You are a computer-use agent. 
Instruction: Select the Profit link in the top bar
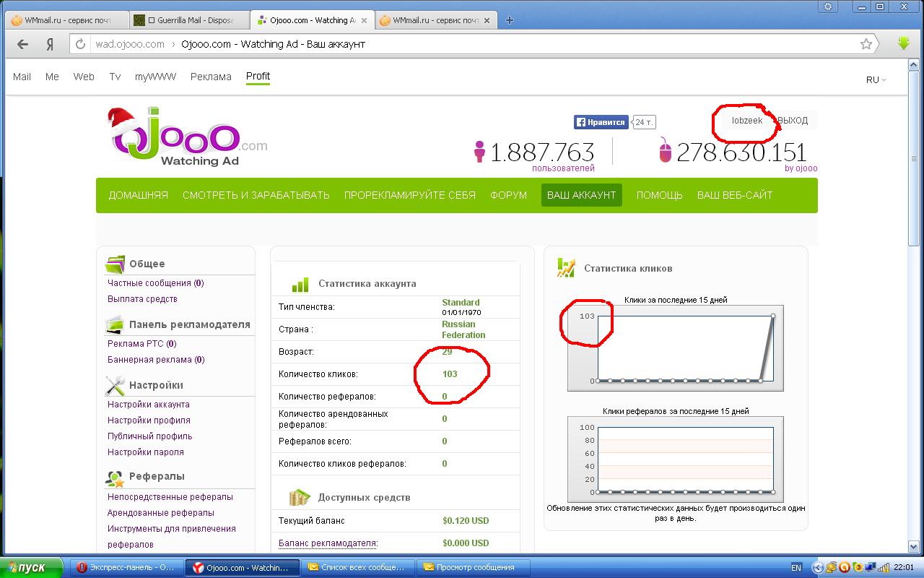258,76
